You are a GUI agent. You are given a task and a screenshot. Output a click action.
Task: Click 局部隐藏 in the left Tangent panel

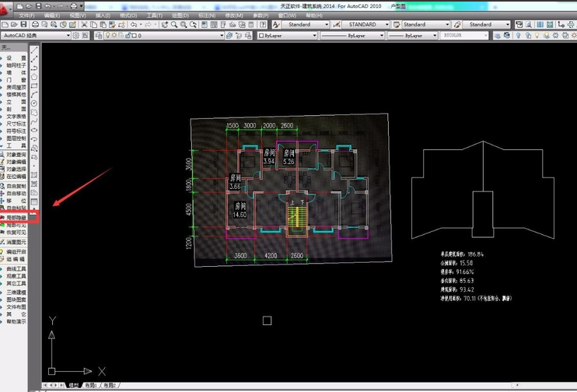pos(16,218)
